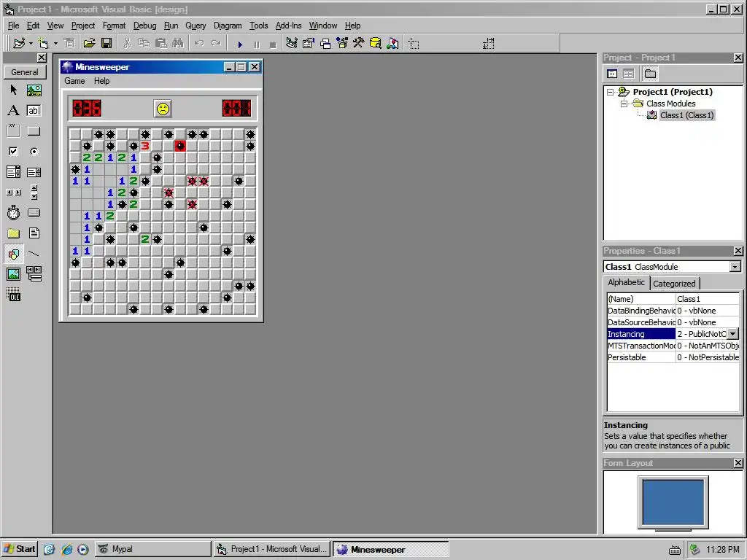Click the Add Form toolbar icon
The height and width of the screenshot is (560, 747).
point(43,43)
